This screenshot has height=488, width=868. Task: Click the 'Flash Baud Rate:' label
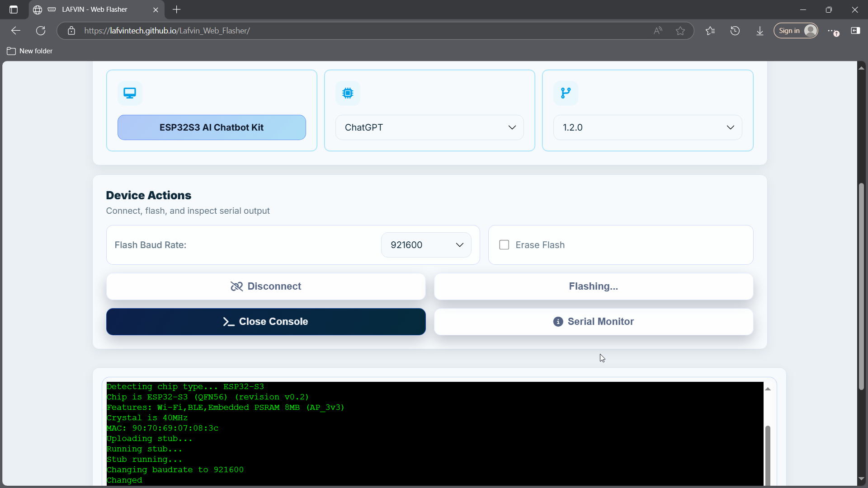coord(151,245)
